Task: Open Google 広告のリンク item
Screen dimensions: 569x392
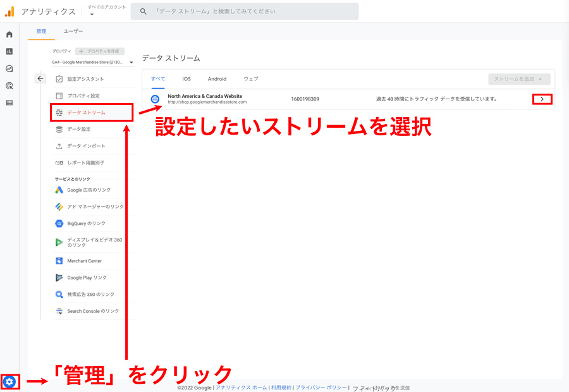Action: [x=94, y=190]
